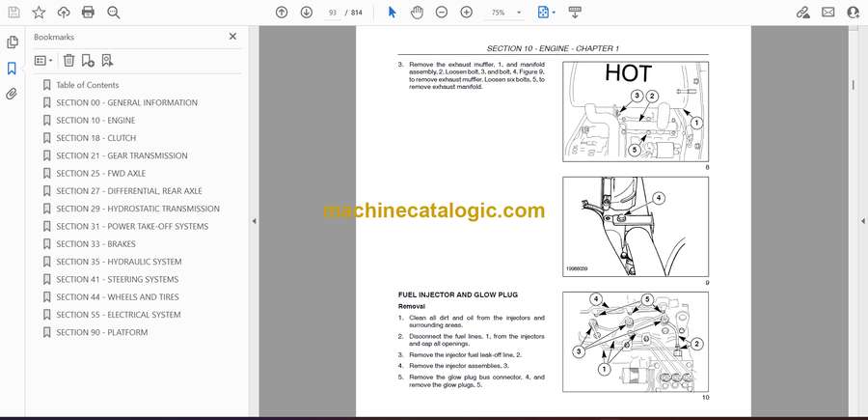Screen dimensions: 868x420
Task: Click the scrolling mode keyboard icon
Action: click(575, 13)
